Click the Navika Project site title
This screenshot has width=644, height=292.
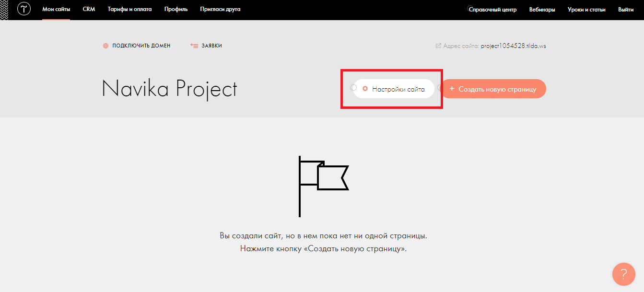[169, 89]
